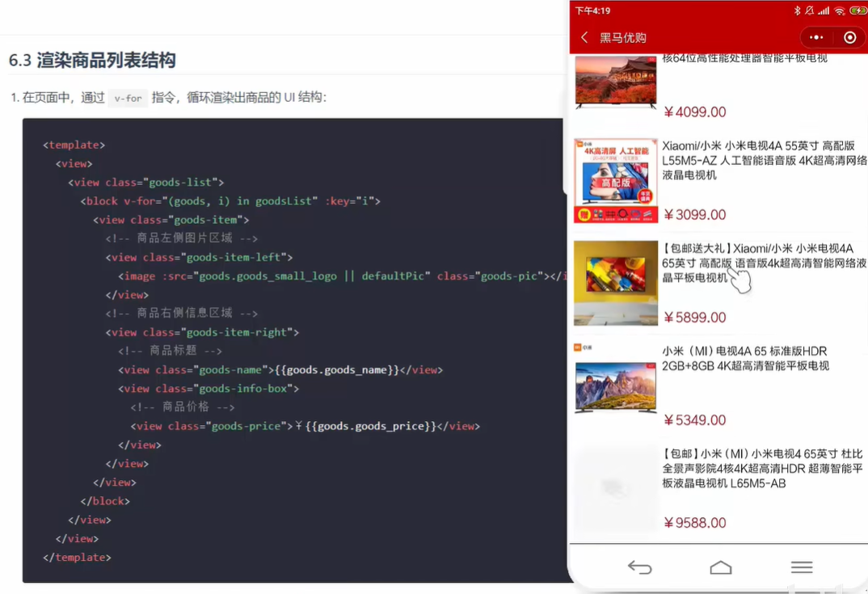Open the ¥4099.00 TV product thumbnail
Screen dimensions: 868x594
point(616,82)
